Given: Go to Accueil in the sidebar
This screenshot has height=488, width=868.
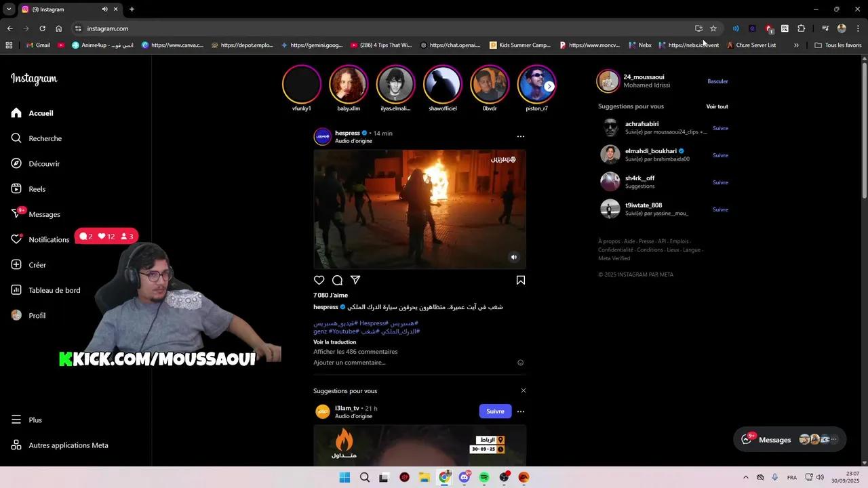Looking at the screenshot, I should [x=41, y=113].
